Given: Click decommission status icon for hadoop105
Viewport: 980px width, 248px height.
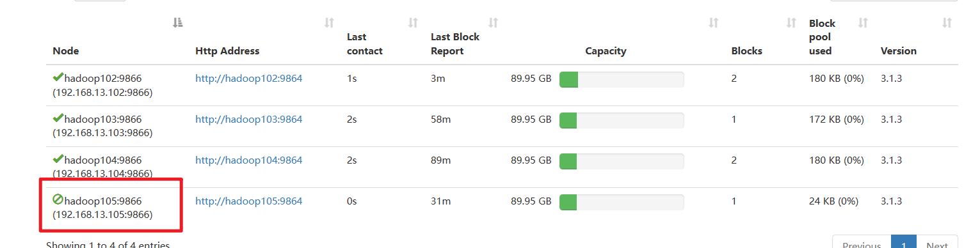Looking at the screenshot, I should click(58, 200).
